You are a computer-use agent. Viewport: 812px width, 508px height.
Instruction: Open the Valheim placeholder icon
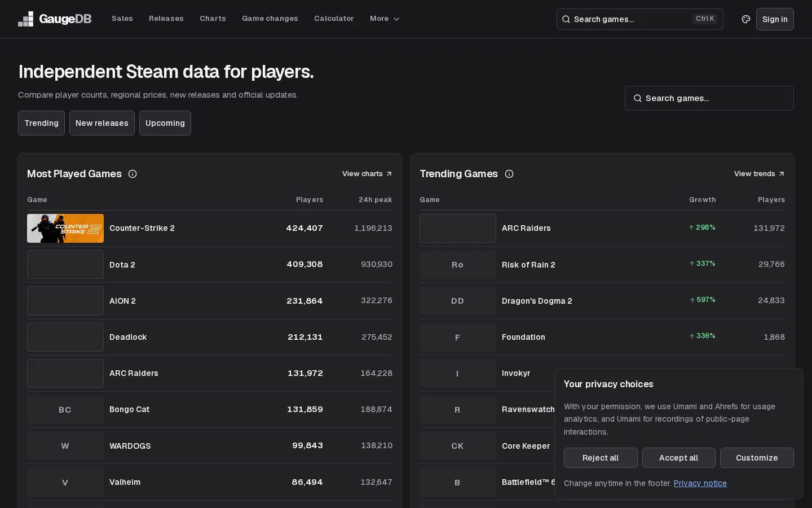65,482
